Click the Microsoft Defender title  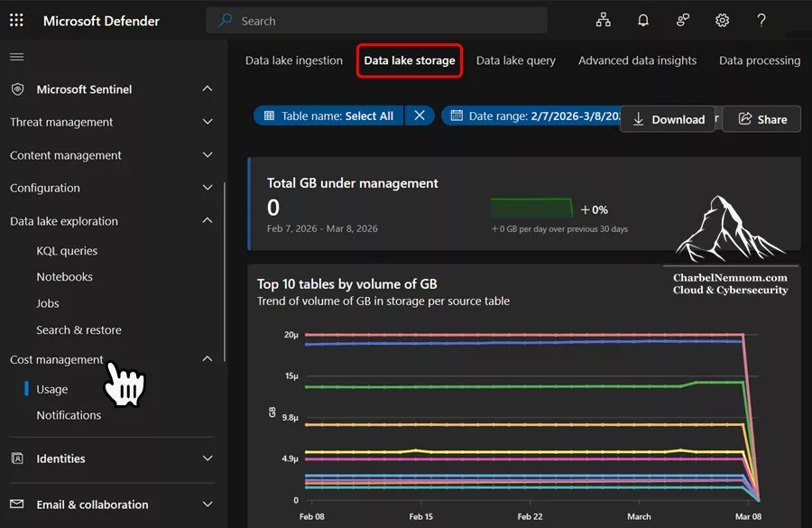click(101, 21)
